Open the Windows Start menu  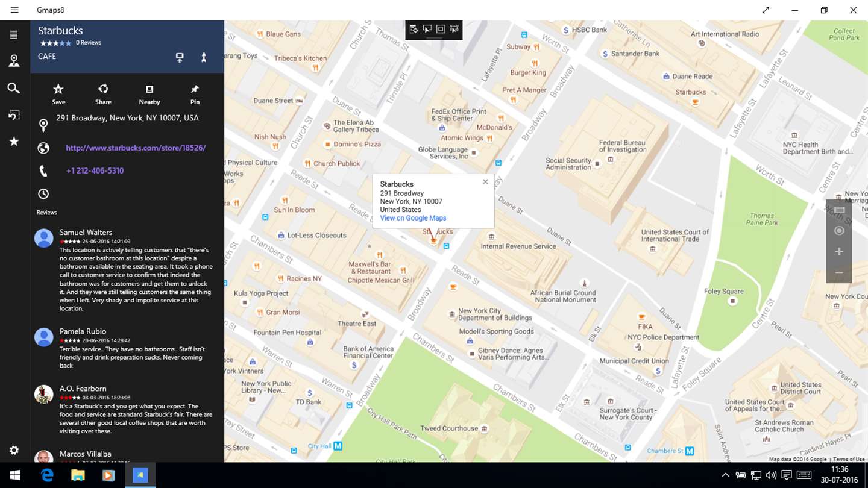[14, 475]
